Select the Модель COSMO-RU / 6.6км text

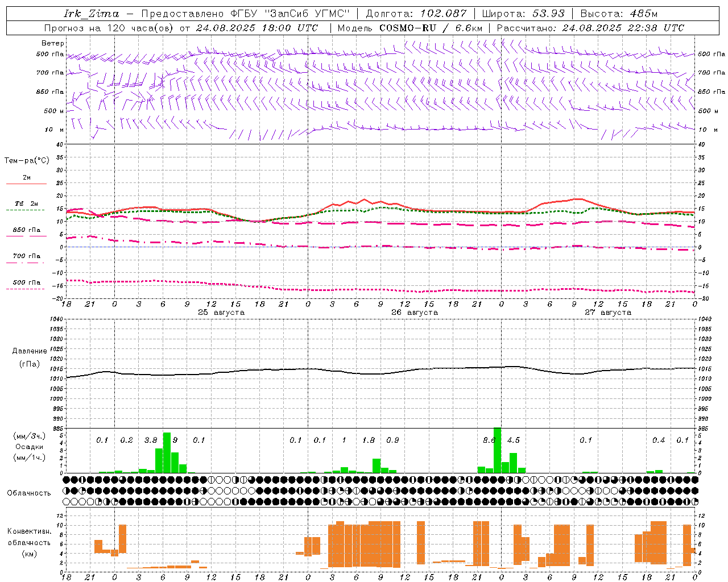(x=410, y=28)
